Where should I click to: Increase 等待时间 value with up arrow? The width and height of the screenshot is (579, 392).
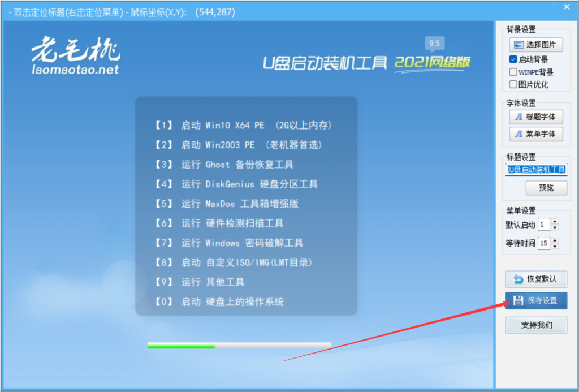tap(555, 240)
